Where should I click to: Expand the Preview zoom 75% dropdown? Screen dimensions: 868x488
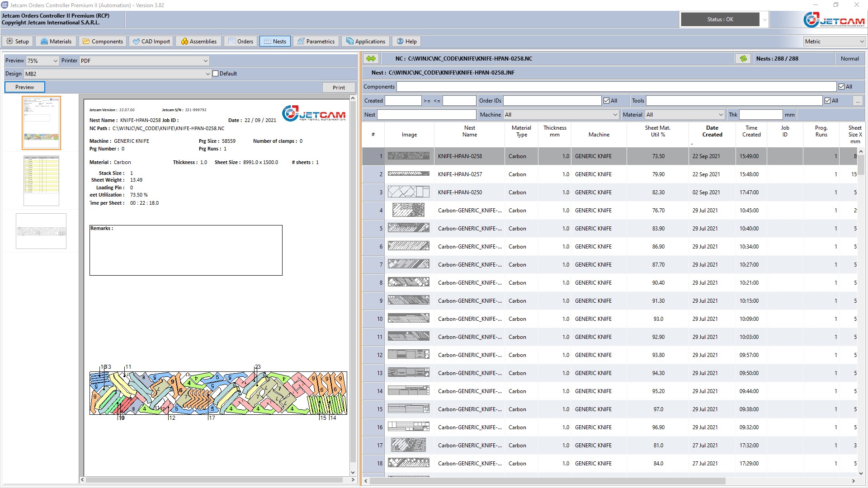point(55,61)
